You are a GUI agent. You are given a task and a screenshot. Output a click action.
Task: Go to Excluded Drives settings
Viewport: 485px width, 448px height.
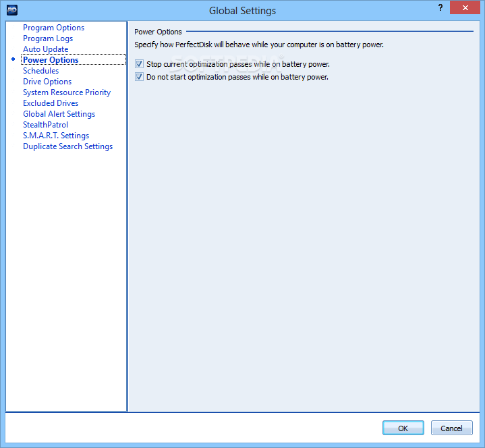[x=51, y=103]
